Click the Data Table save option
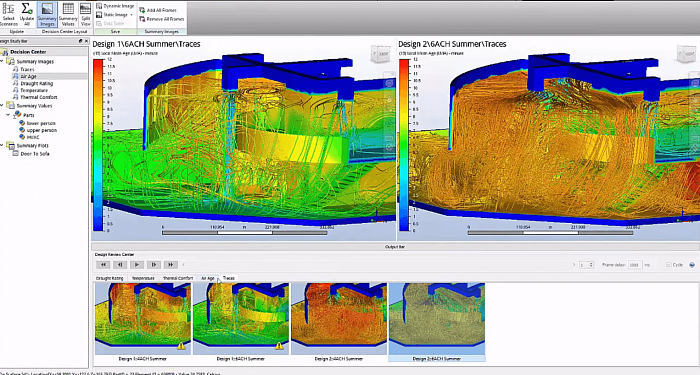700x375 pixels. tap(110, 23)
